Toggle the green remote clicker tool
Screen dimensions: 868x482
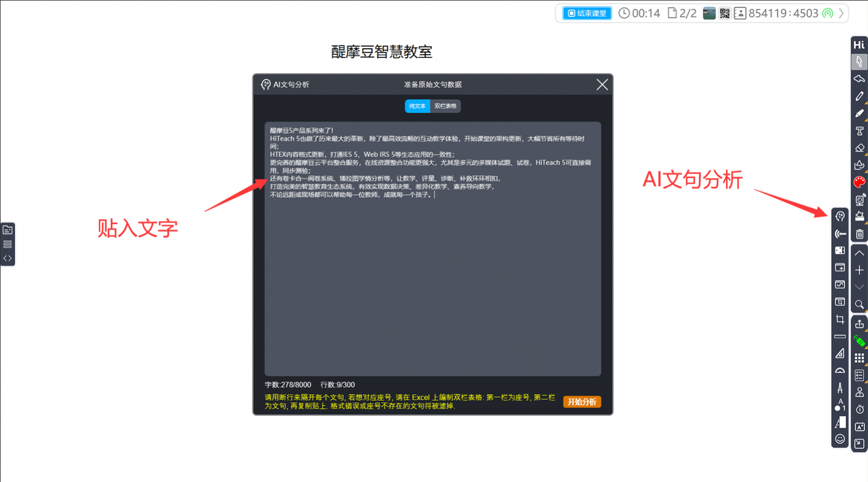[859, 341]
